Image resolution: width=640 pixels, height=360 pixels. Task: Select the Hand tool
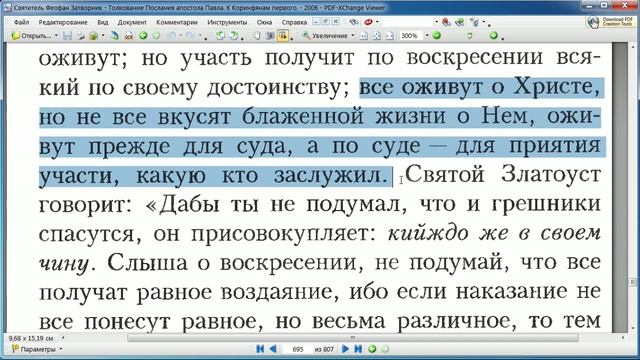tap(257, 36)
